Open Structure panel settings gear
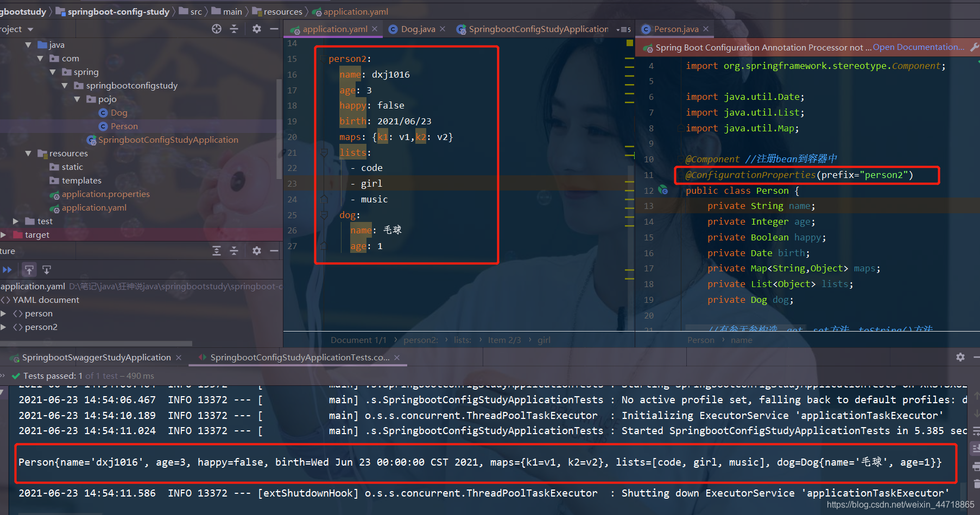The image size is (980, 515). [257, 251]
